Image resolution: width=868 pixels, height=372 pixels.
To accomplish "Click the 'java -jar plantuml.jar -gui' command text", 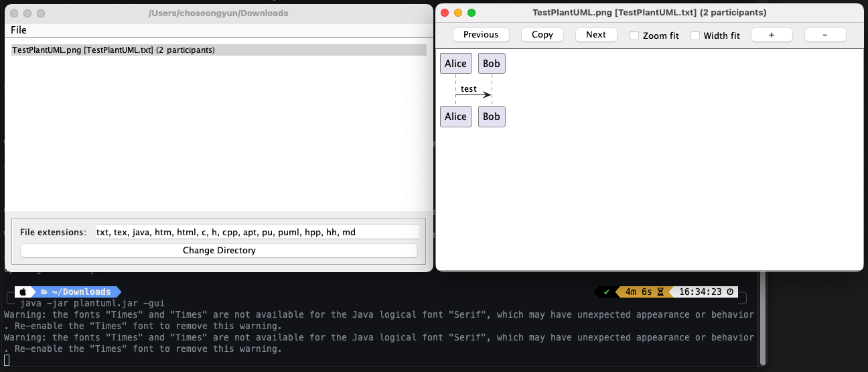I will coord(92,304).
